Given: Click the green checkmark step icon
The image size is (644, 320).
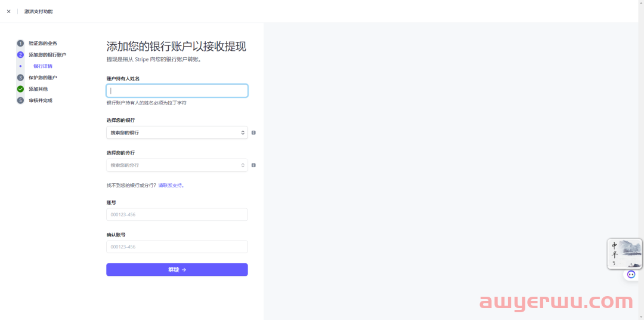Looking at the screenshot, I should (x=20, y=89).
